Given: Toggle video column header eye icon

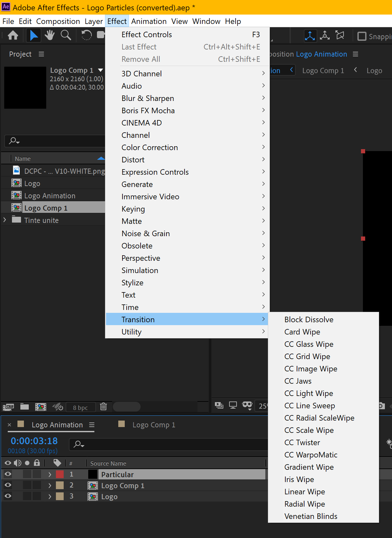Looking at the screenshot, I should pyautogui.click(x=8, y=463).
